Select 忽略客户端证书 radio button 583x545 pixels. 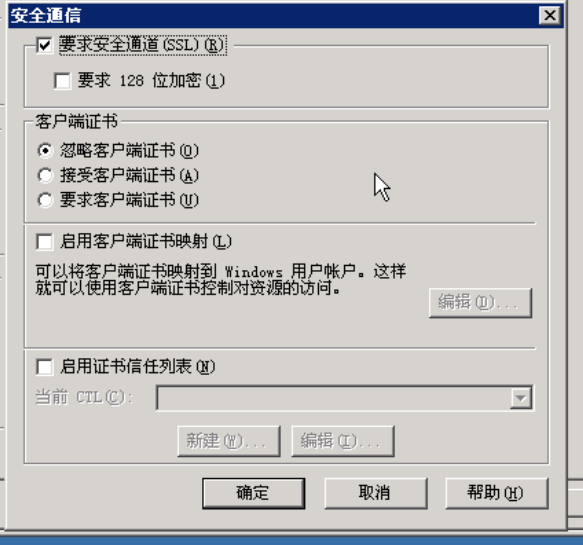[45, 151]
